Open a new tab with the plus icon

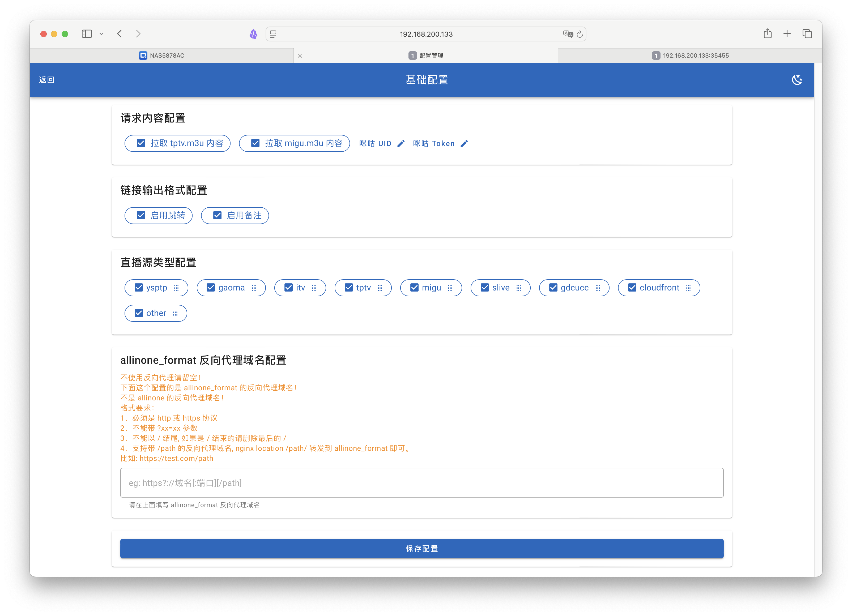coord(787,33)
